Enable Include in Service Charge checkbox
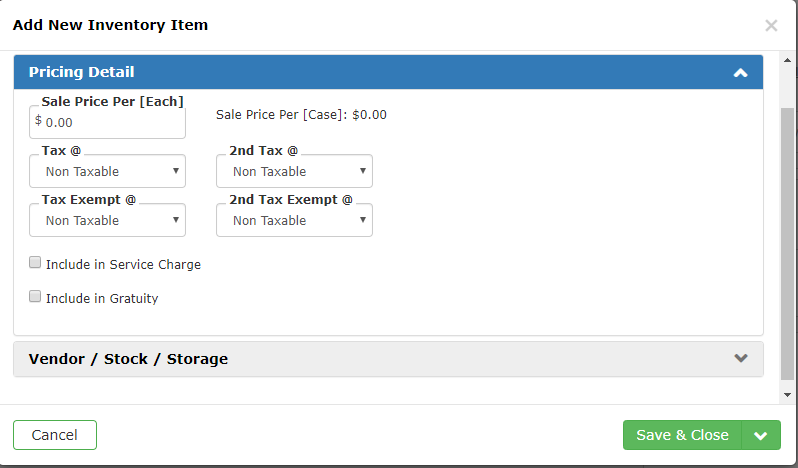This screenshot has width=798, height=468. [35, 262]
